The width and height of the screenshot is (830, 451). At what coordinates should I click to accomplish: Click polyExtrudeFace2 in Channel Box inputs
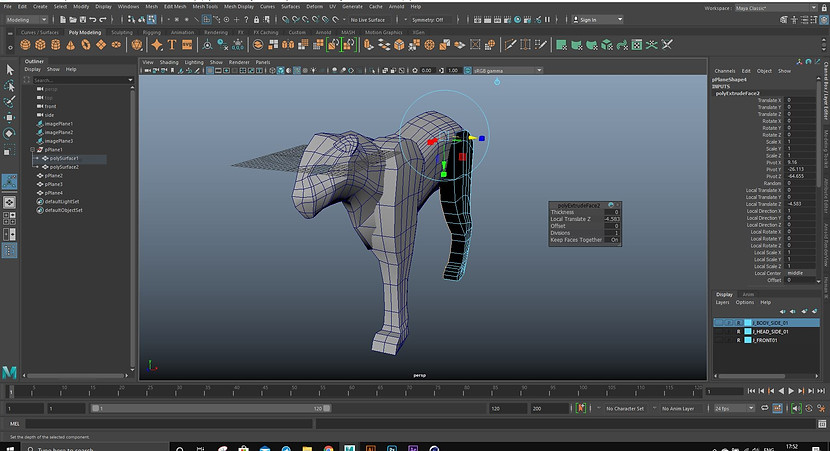coord(737,93)
